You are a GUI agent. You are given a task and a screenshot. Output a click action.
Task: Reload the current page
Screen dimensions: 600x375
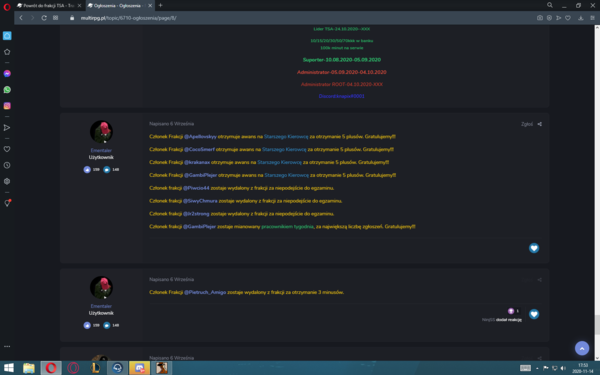coord(44,18)
